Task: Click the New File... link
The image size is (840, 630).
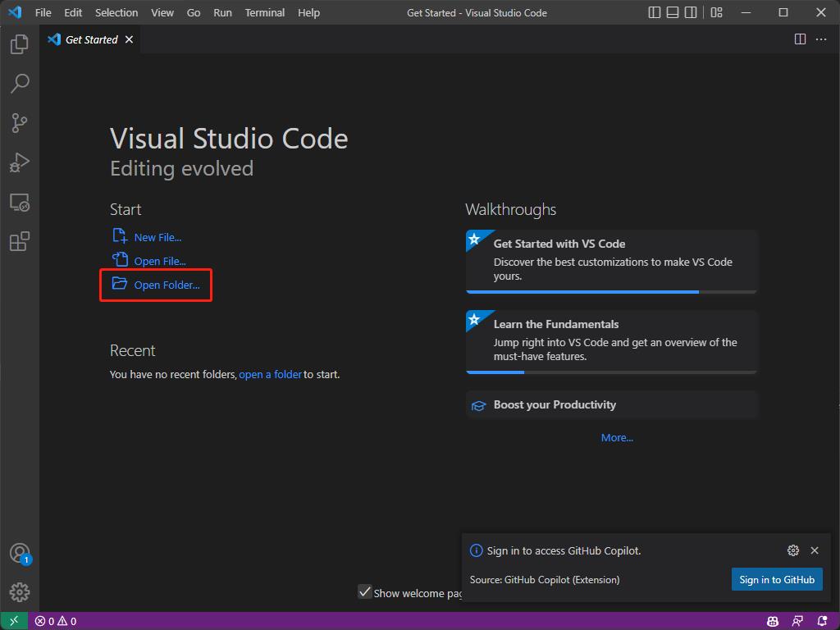Action: click(x=157, y=237)
